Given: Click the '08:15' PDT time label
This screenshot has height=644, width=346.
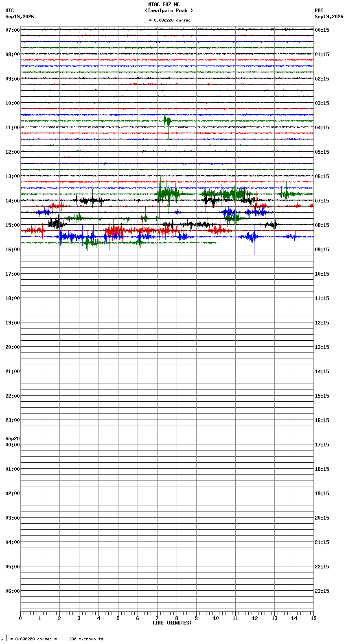Looking at the screenshot, I should click(322, 225).
